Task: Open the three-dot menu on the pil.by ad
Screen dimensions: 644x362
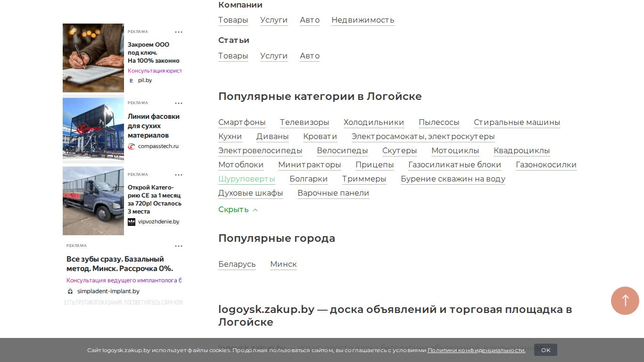Action: pos(179,32)
